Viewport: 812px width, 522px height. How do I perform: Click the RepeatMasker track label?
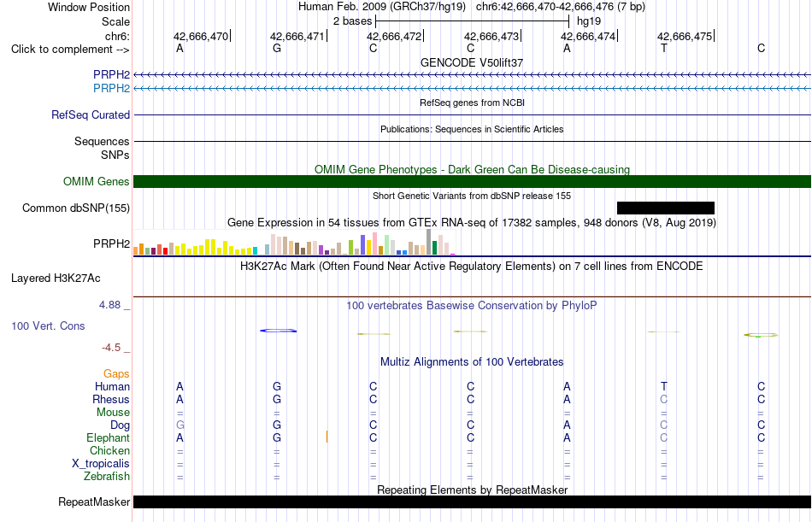coord(94,501)
